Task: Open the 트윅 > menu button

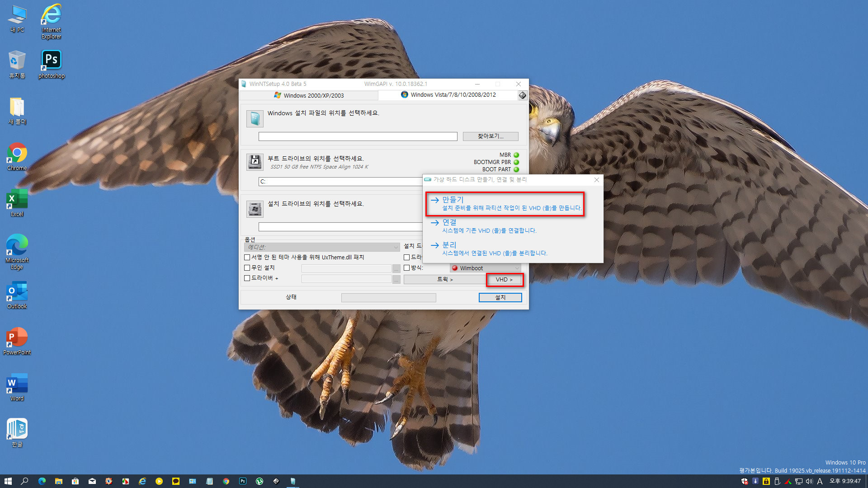Action: tap(445, 280)
